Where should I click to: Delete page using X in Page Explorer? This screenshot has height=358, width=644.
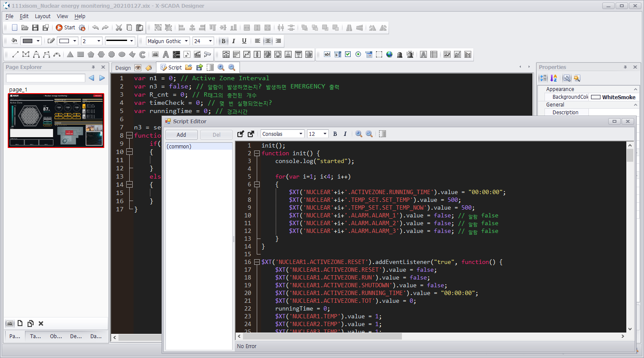[x=41, y=323]
